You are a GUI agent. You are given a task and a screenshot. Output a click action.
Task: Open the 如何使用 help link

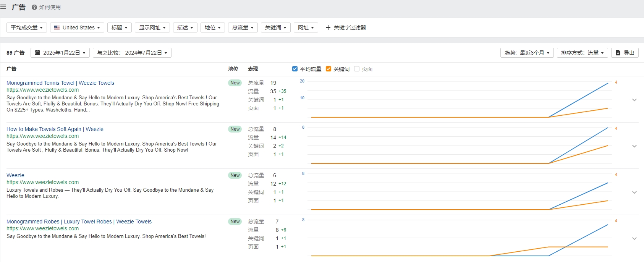(x=46, y=7)
